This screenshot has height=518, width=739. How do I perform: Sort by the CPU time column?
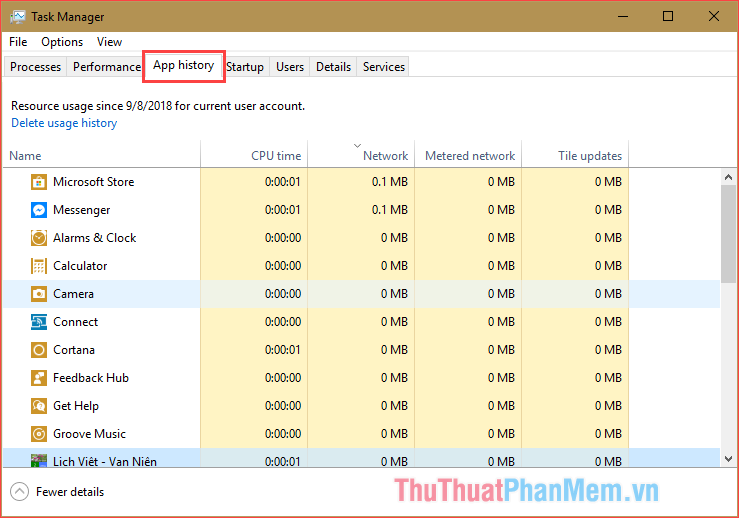254,156
